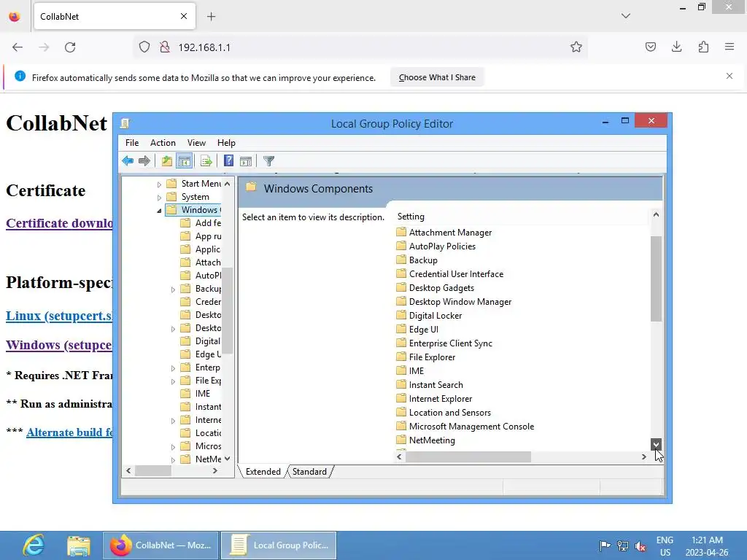Open the Help toolbar icon

click(x=228, y=161)
